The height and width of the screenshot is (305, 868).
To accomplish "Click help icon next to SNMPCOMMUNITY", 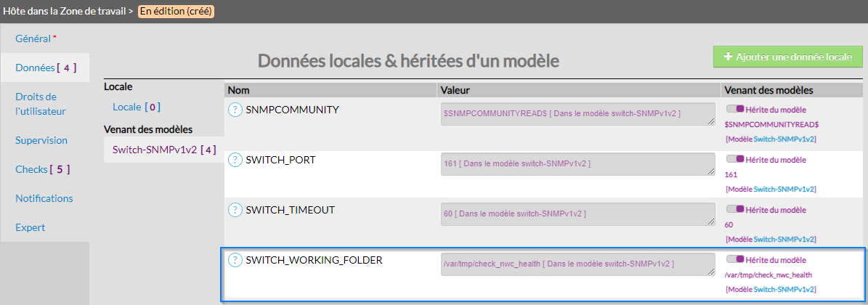I will [x=235, y=110].
